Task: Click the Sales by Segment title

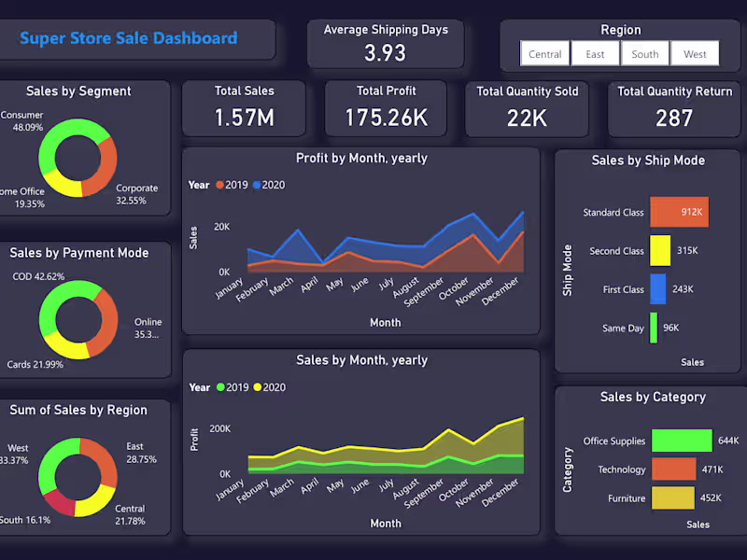Action: tap(78, 91)
